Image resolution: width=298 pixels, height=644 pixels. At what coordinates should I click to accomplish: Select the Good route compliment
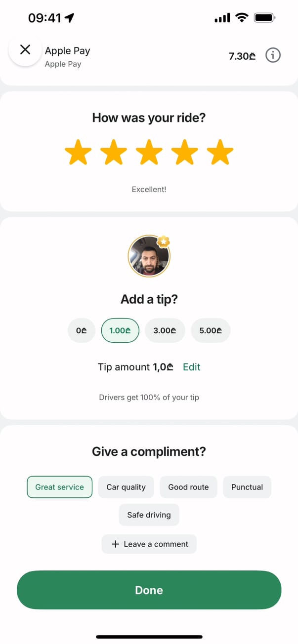coord(188,487)
